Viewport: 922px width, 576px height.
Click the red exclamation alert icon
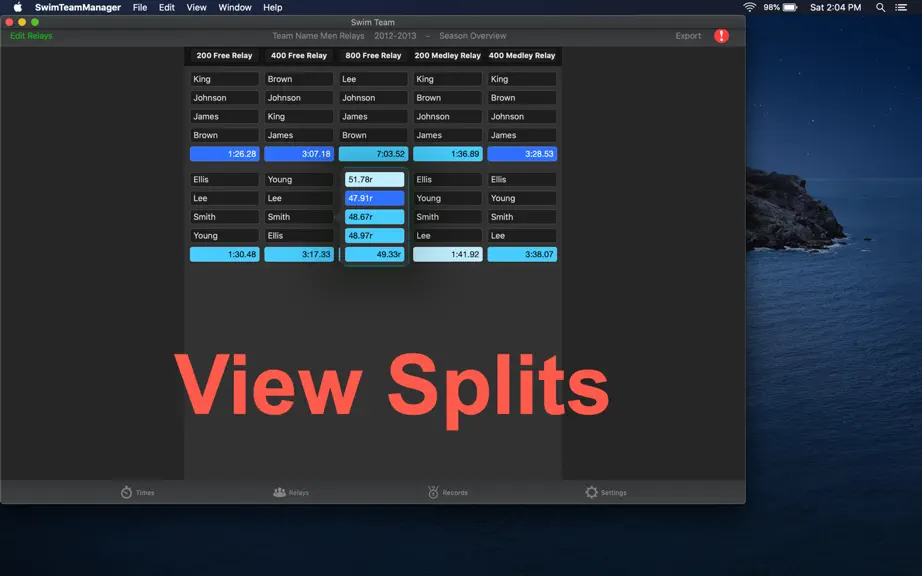pos(721,36)
